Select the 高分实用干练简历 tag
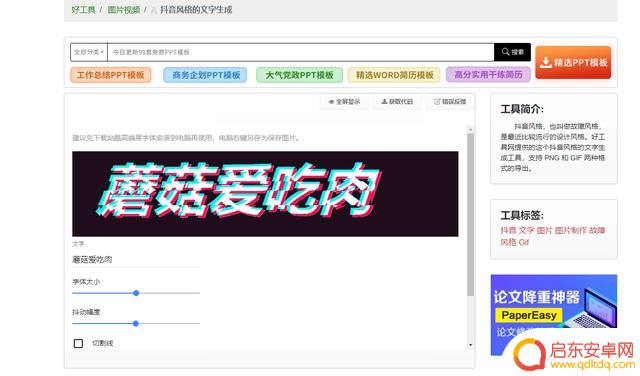This screenshot has width=640, height=376. [488, 75]
